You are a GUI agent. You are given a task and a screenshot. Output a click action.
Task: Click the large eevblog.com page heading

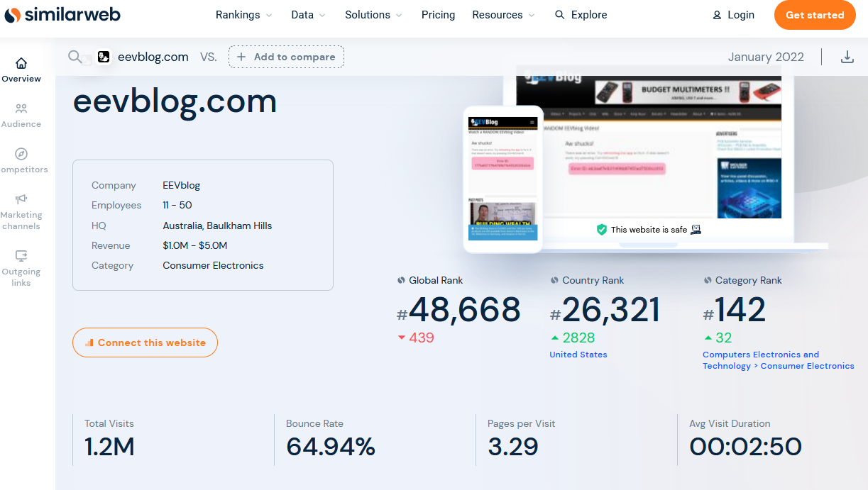pos(175,101)
